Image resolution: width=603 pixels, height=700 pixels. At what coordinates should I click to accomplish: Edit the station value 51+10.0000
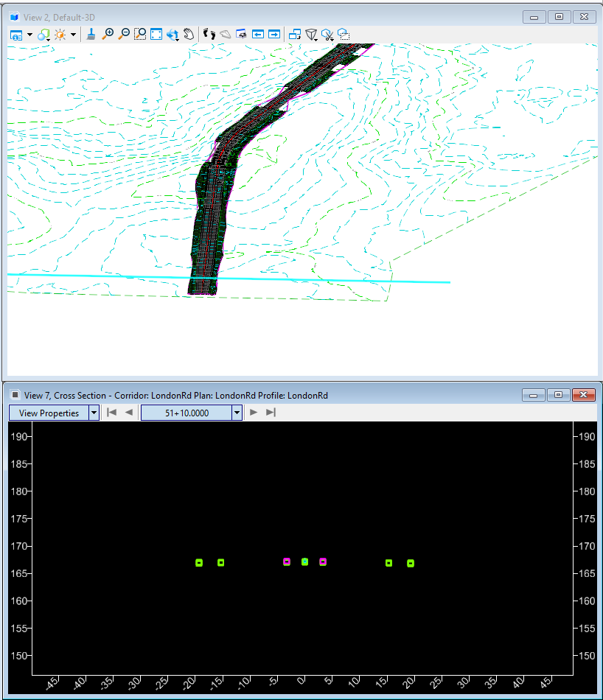[188, 413]
